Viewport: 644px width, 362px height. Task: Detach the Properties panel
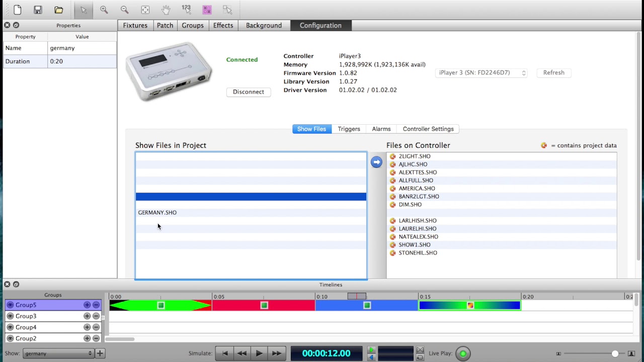(16, 25)
